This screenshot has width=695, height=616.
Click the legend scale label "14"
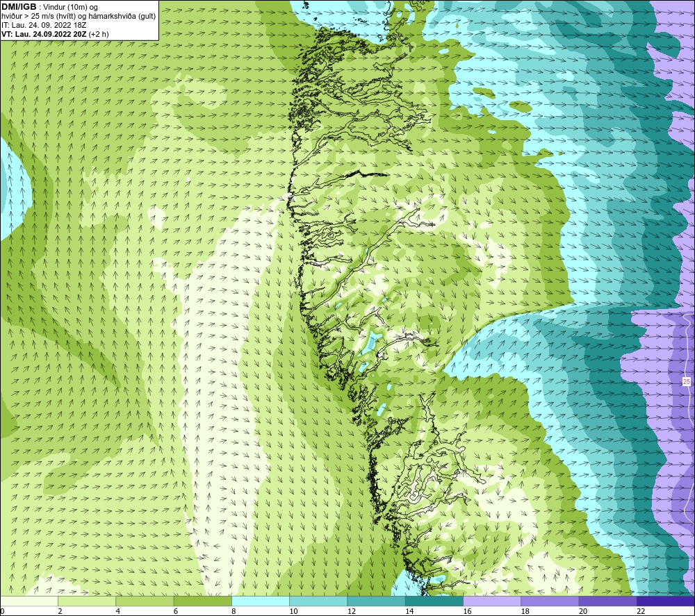coord(409,611)
